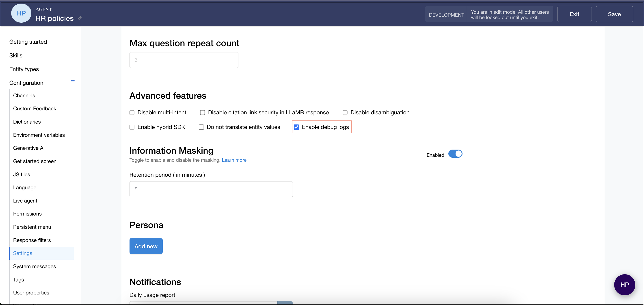Uncheck Enable debug logs
The width and height of the screenshot is (644, 305).
pyautogui.click(x=296, y=127)
